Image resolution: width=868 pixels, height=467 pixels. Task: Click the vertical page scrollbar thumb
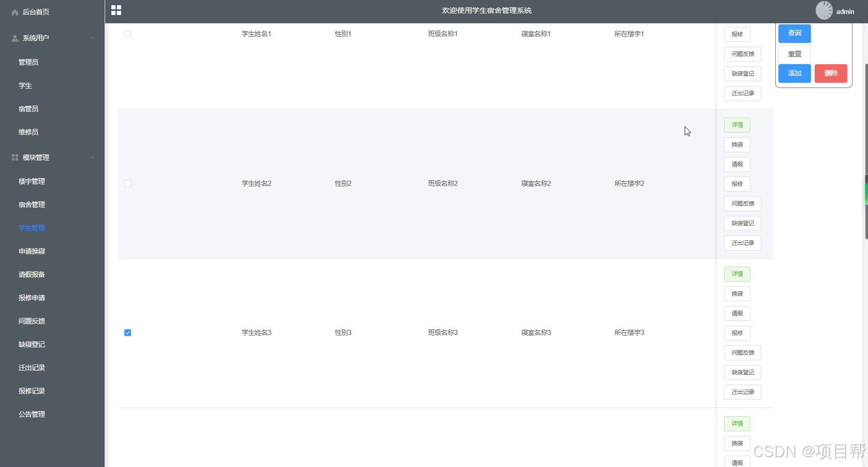coord(866,151)
